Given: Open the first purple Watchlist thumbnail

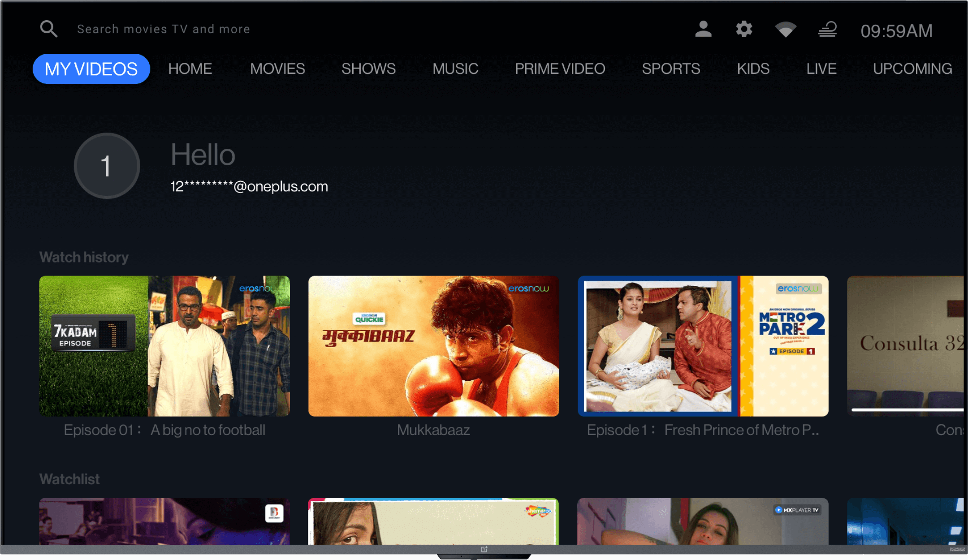Looking at the screenshot, I should (x=164, y=521).
